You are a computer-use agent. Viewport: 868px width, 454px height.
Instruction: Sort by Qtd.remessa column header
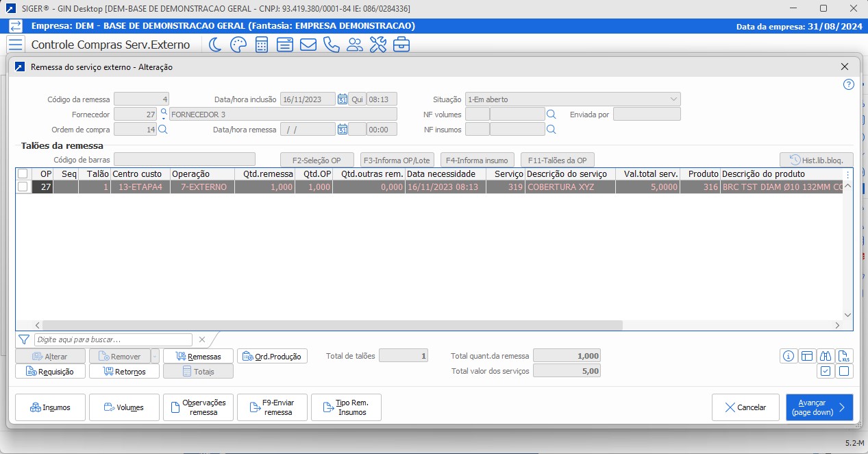pyautogui.click(x=264, y=174)
